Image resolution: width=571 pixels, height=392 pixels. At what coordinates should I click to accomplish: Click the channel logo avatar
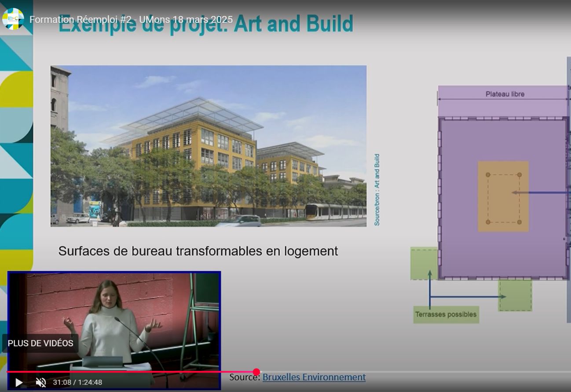coord(13,19)
